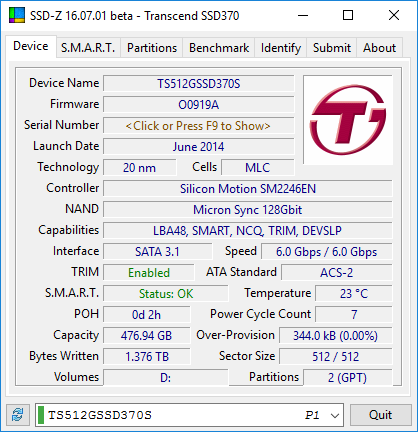This screenshot has width=418, height=432.
Task: Click the capabilities field LBA48, SMART, NCQ
Action: (248, 231)
